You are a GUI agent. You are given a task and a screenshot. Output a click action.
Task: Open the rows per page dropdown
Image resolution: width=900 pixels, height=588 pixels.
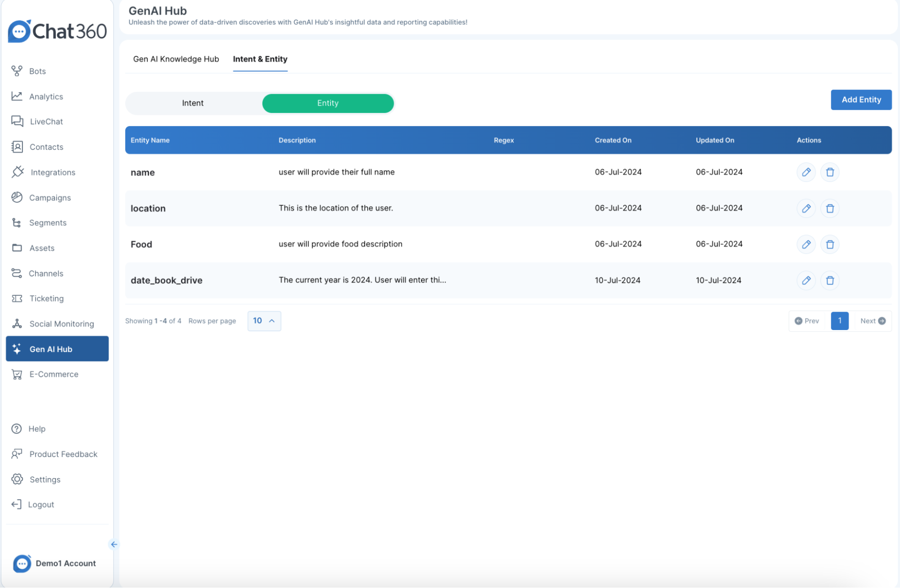(264, 321)
